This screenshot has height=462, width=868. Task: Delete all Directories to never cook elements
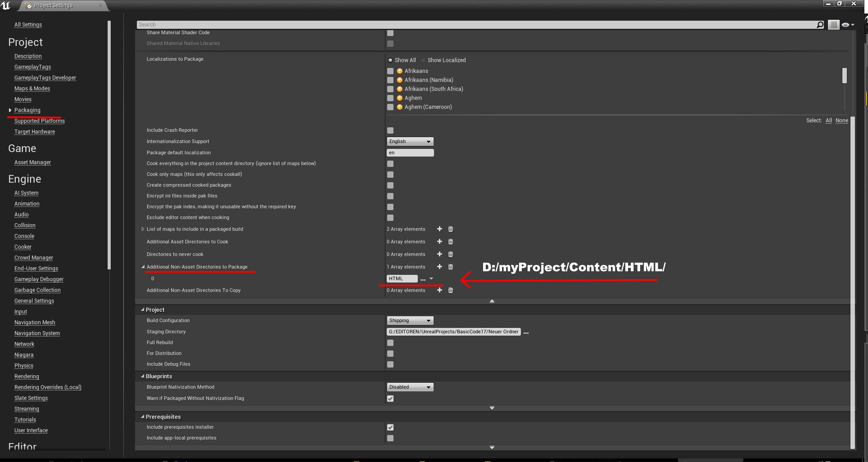451,254
